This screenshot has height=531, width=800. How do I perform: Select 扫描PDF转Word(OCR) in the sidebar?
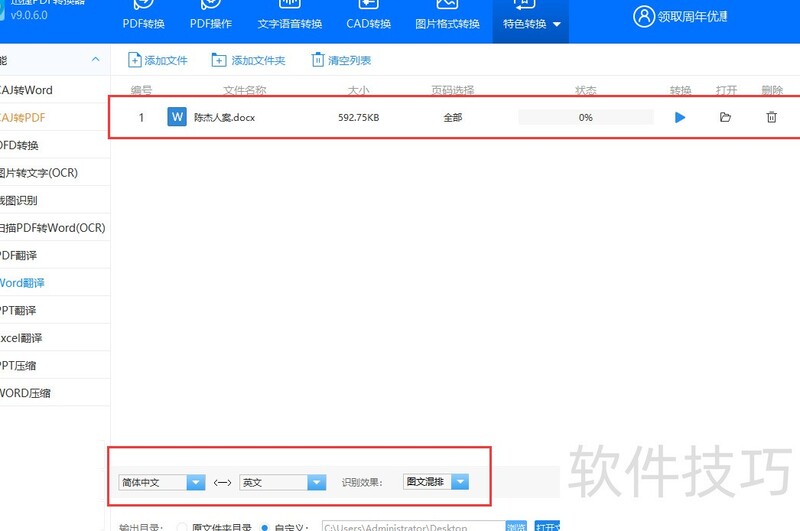[55, 227]
